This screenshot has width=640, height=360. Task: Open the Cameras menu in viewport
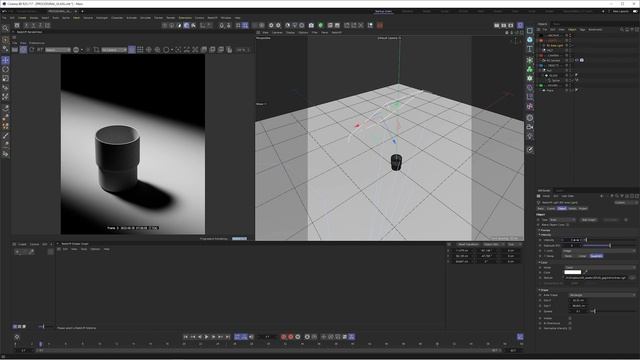tap(277, 32)
